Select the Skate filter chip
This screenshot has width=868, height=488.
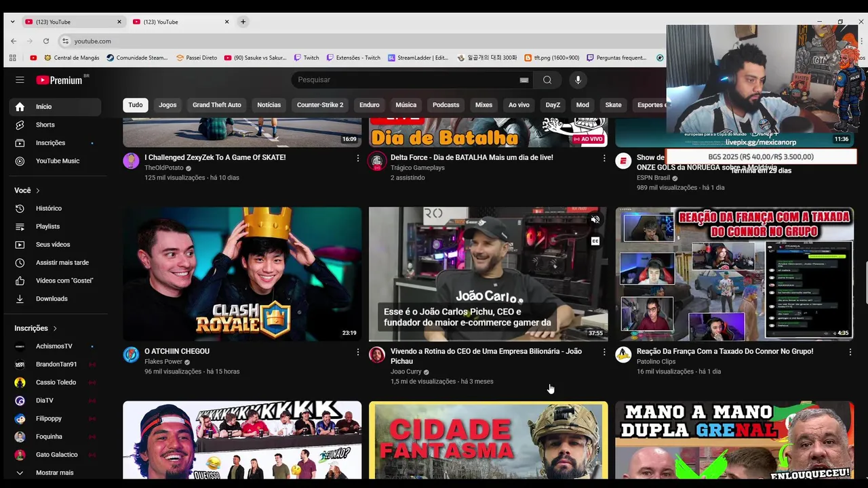pos(613,105)
